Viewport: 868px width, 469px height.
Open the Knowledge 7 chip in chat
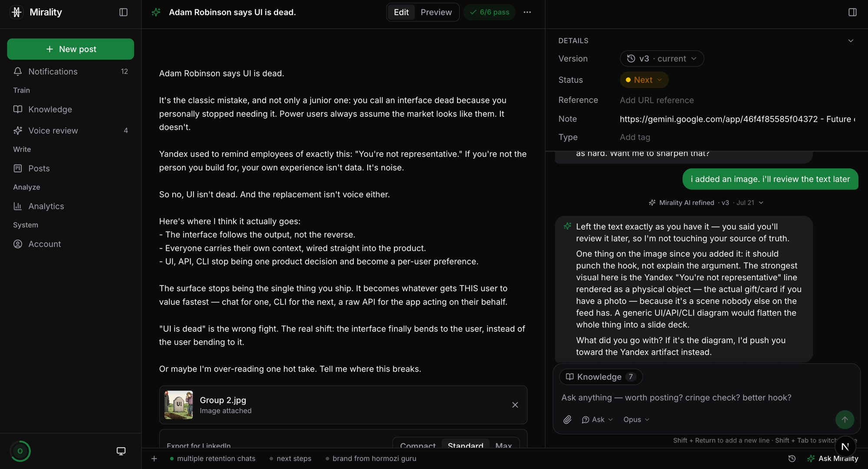[601, 377]
